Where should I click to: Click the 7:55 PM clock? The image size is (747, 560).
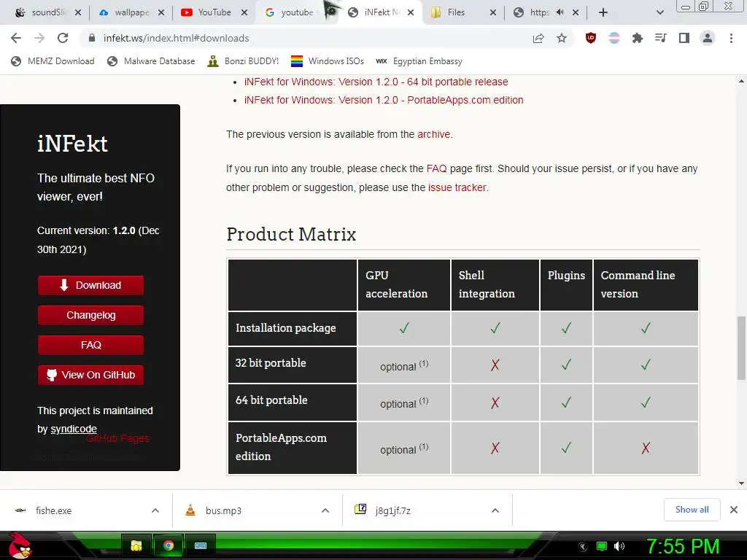(x=683, y=546)
